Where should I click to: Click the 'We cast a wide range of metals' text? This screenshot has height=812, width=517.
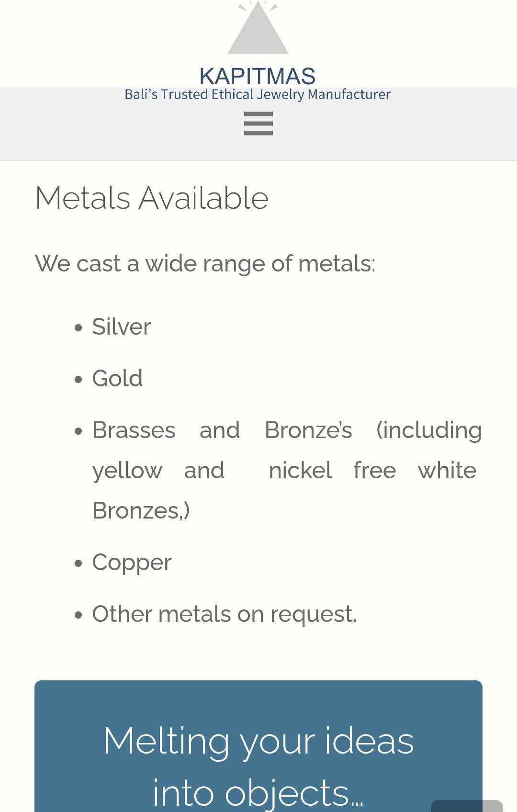tap(205, 264)
